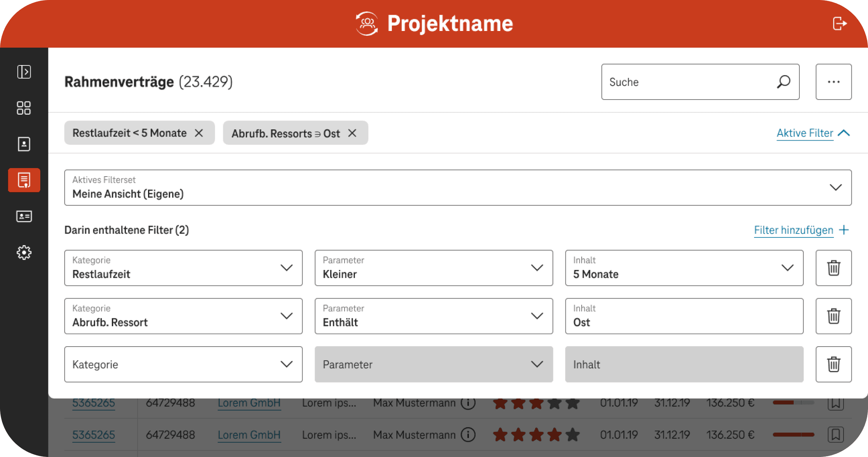Remove the 'Restlaufzeit < 5 Monate' chip
This screenshot has height=457, width=868.
tap(199, 133)
